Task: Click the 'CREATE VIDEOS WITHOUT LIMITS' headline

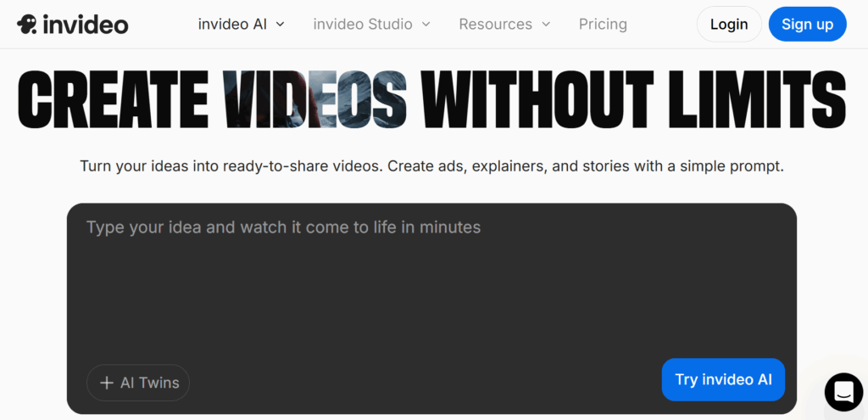Action: pyautogui.click(x=431, y=101)
